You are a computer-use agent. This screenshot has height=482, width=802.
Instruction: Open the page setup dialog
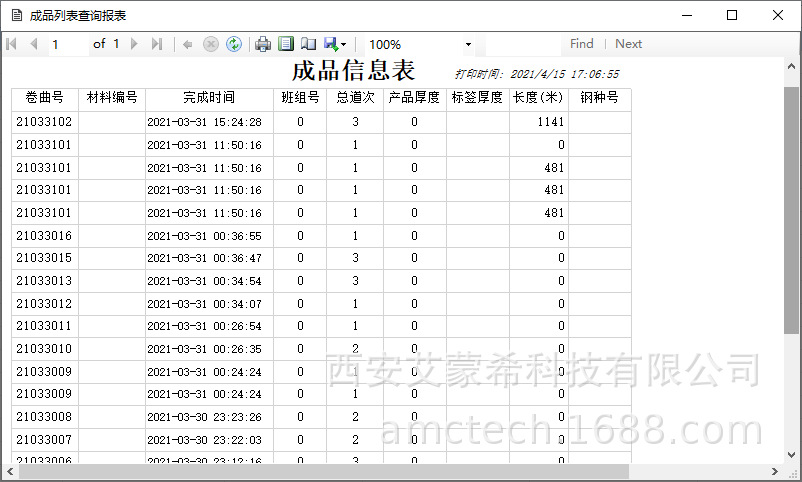click(x=308, y=44)
